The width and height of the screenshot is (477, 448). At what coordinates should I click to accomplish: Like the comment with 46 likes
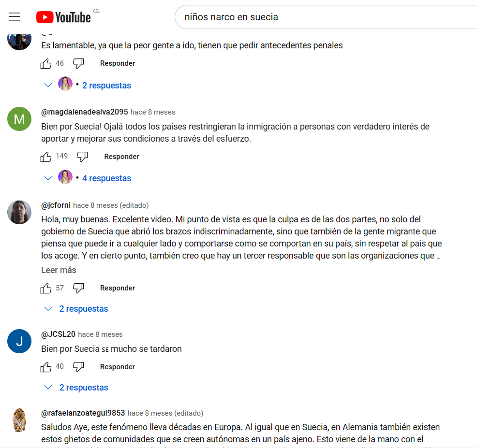click(46, 63)
